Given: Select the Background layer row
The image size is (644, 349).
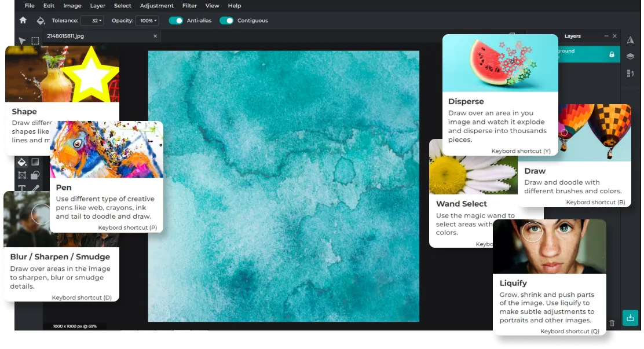Looking at the screenshot, I should [589, 54].
